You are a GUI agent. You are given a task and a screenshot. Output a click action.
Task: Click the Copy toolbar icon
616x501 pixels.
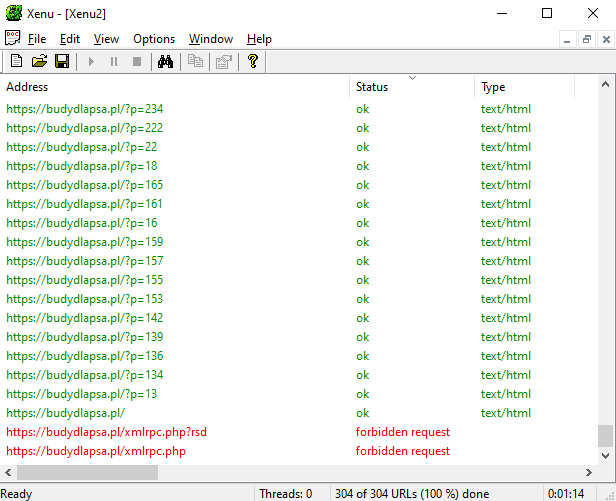[x=195, y=61]
